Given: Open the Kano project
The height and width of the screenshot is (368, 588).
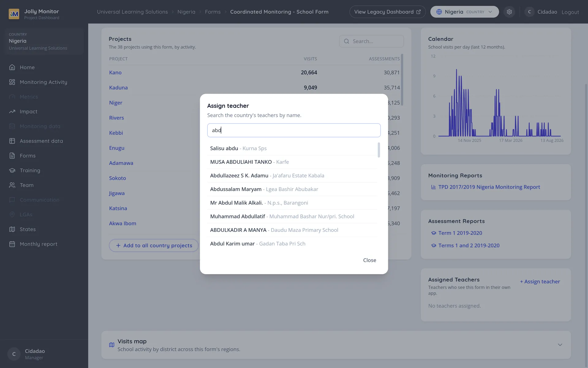Looking at the screenshot, I should [x=115, y=73].
